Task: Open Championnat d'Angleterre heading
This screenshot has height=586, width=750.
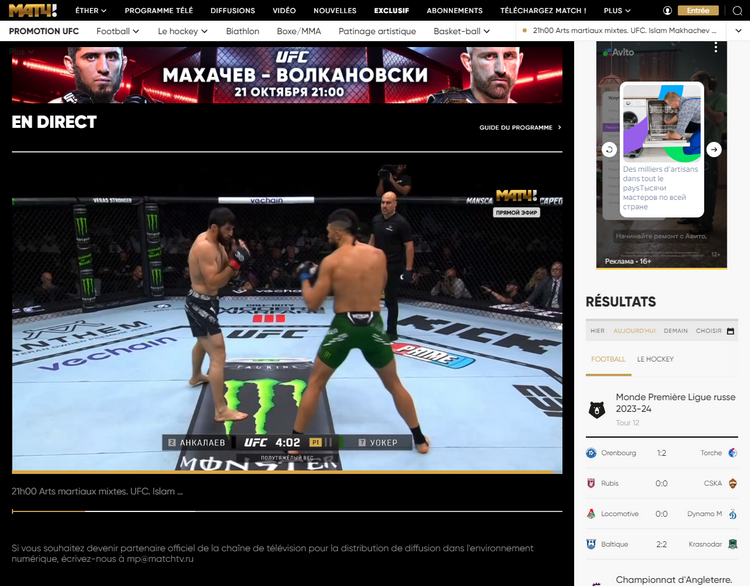Action: tap(674, 580)
